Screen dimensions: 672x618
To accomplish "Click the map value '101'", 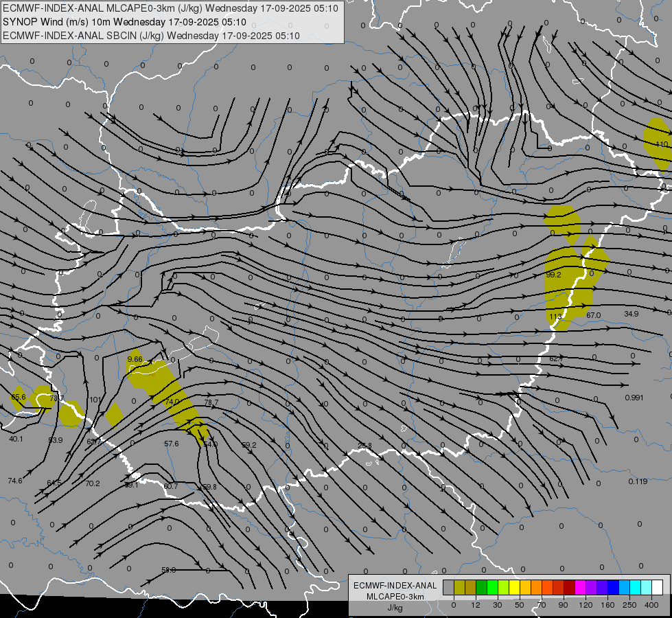I will (x=95, y=400).
